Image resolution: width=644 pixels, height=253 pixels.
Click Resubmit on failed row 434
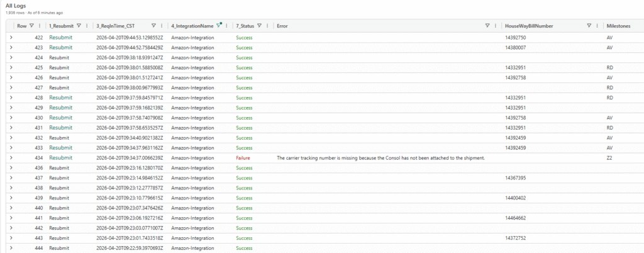60,157
